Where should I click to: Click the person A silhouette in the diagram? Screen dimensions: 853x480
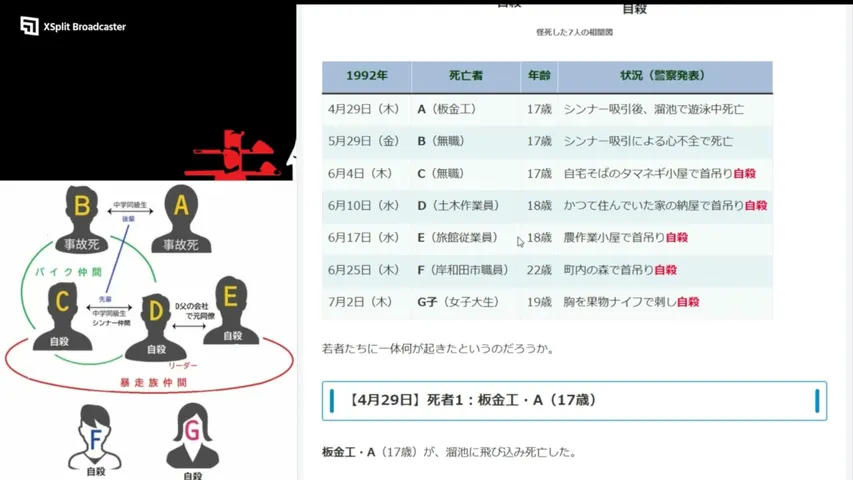coord(181,219)
